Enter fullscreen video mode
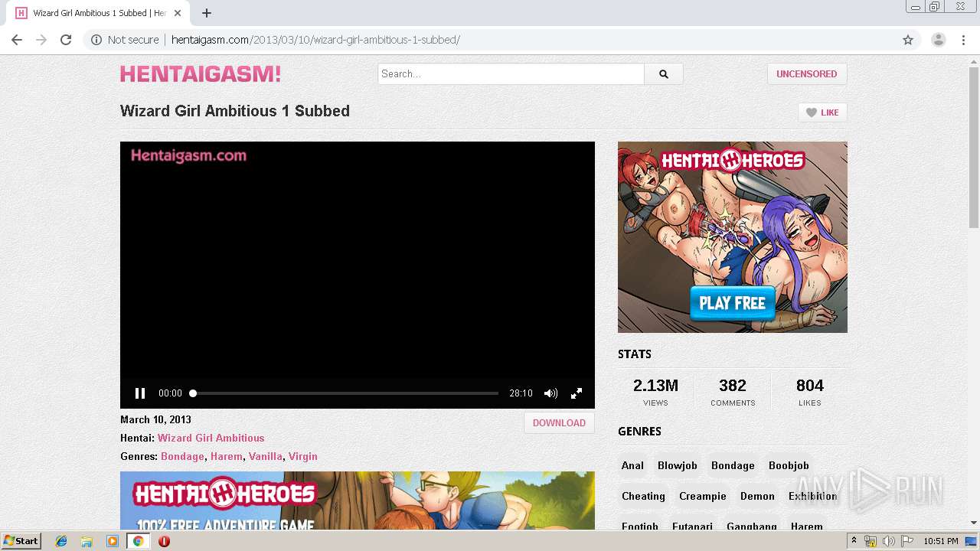The width and height of the screenshot is (980, 551). (577, 393)
